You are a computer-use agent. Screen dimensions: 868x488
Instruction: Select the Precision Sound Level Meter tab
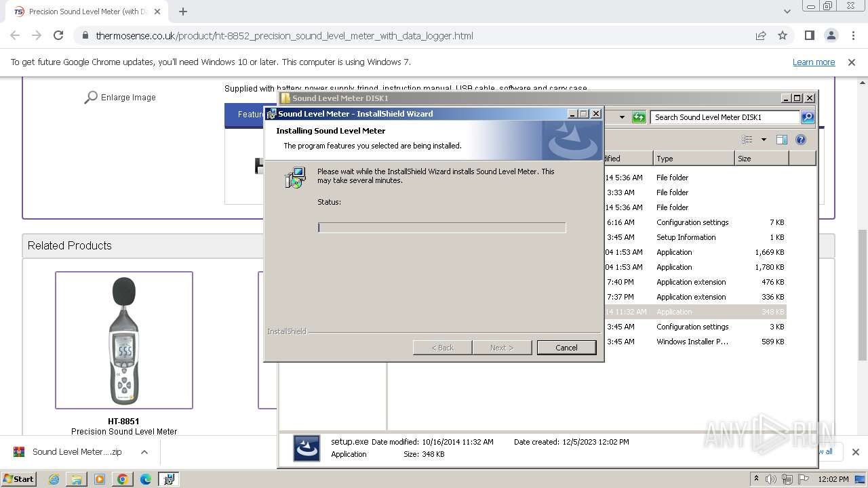click(x=88, y=12)
